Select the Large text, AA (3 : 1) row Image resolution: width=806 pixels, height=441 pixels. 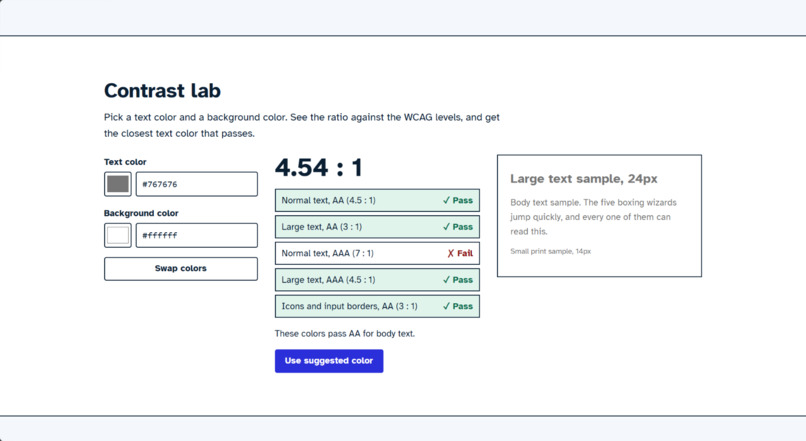pos(377,227)
